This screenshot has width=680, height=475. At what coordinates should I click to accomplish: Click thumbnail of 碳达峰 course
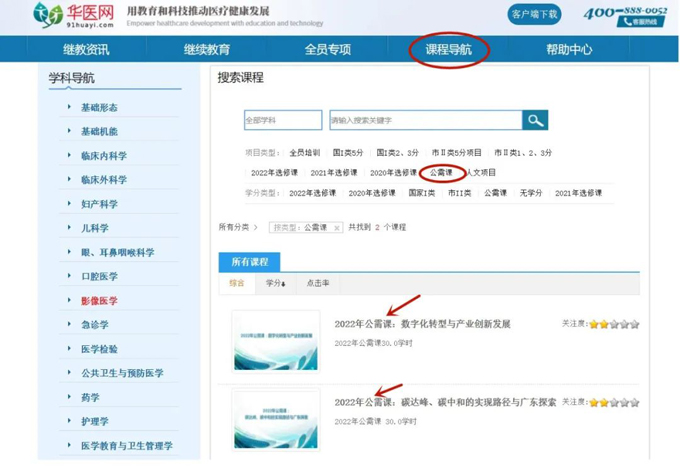pyautogui.click(x=276, y=419)
